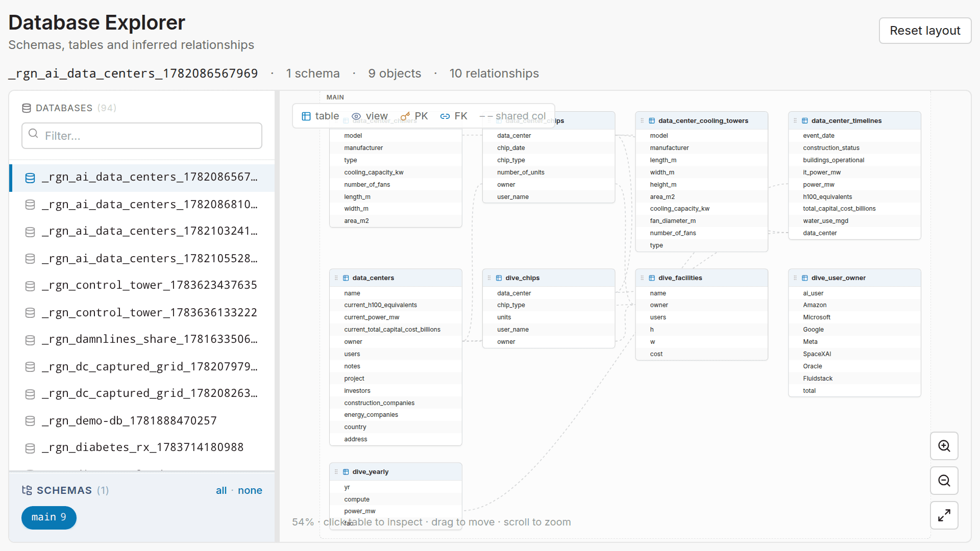
Task: Open database _rgn_ai_data_centers_1782103241
Action: point(142,232)
